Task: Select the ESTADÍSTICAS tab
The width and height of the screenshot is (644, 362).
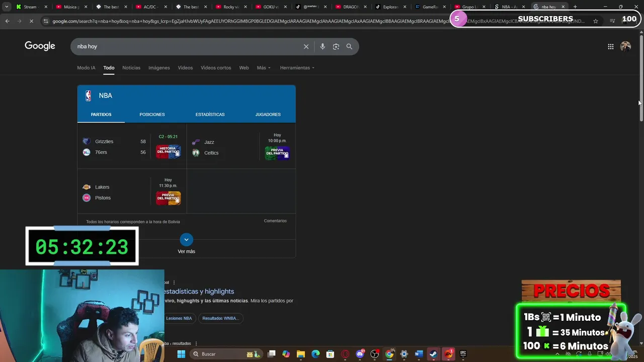Action: pos(210,115)
